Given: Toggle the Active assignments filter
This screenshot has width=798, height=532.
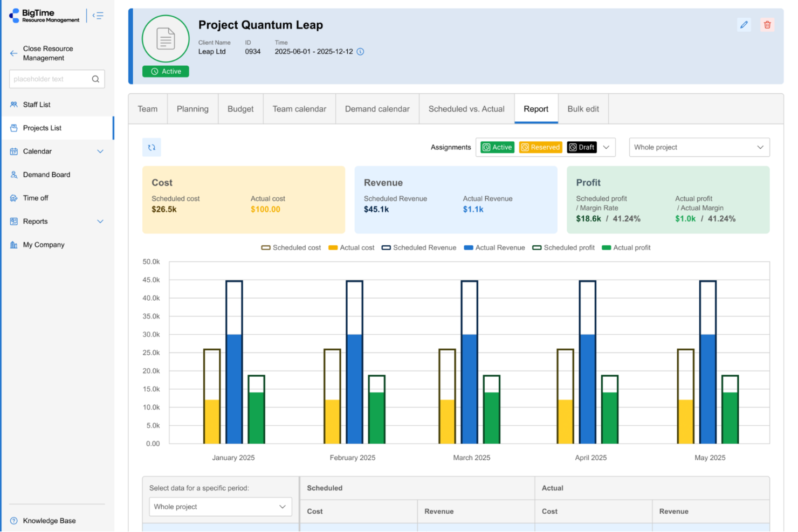Looking at the screenshot, I should coord(497,147).
